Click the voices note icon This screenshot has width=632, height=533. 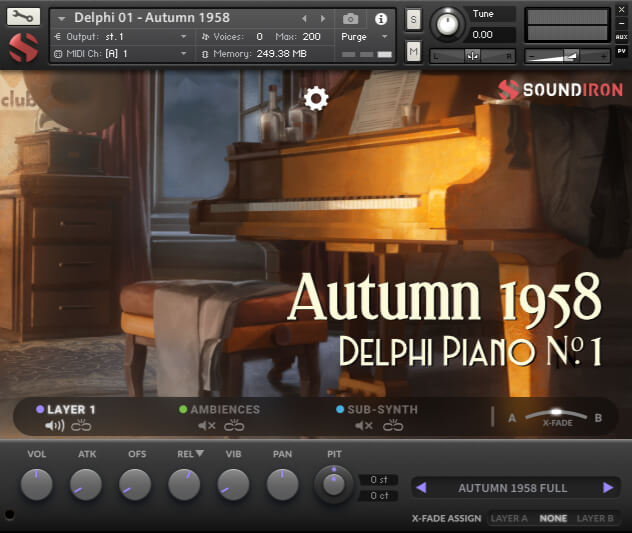[205, 37]
